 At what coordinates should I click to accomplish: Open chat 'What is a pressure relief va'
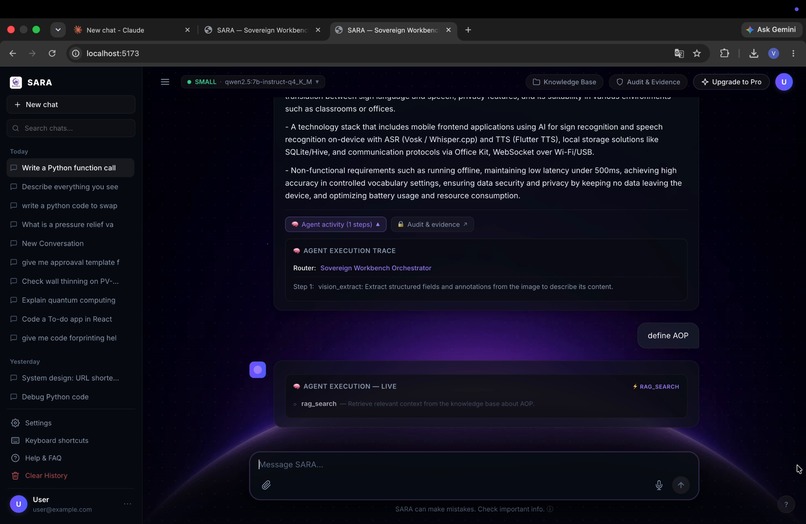(x=70, y=225)
